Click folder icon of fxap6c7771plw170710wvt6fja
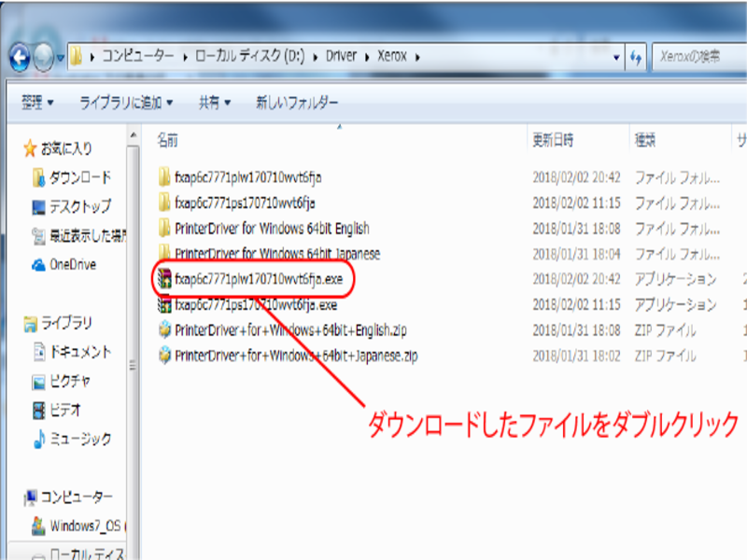 pyautogui.click(x=164, y=177)
